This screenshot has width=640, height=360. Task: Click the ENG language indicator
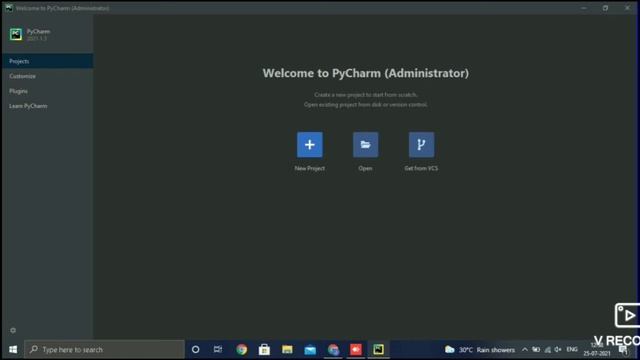pos(572,349)
